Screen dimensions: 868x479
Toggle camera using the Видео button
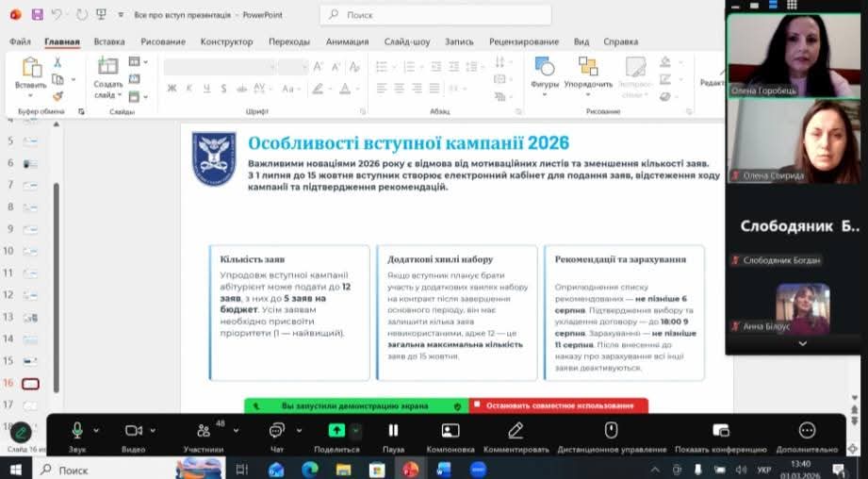point(133,431)
